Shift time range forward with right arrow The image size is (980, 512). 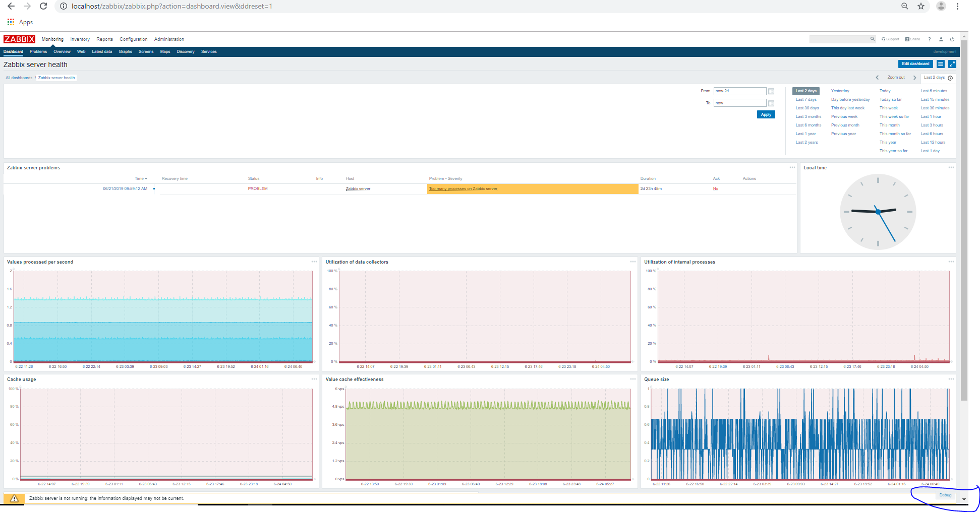[914, 78]
